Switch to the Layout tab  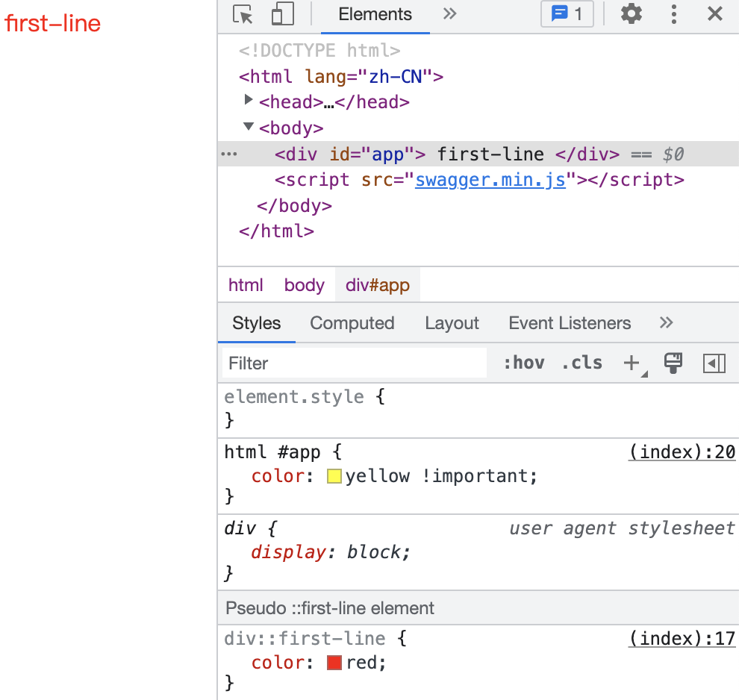tap(452, 323)
